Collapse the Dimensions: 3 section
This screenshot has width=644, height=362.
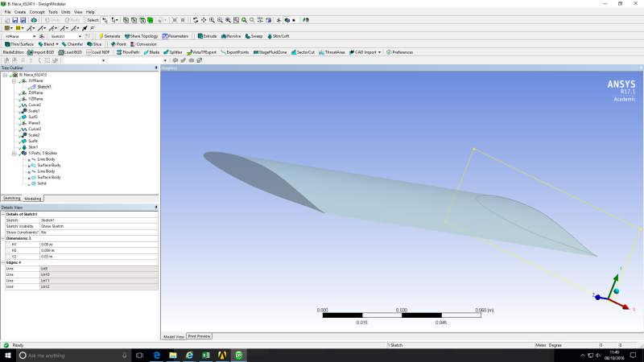coord(3,238)
